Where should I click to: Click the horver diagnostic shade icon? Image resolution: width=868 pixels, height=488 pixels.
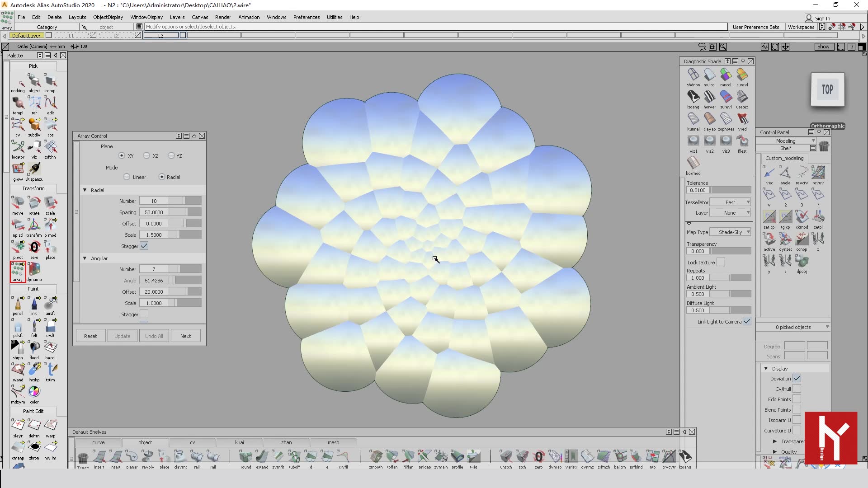709,97
